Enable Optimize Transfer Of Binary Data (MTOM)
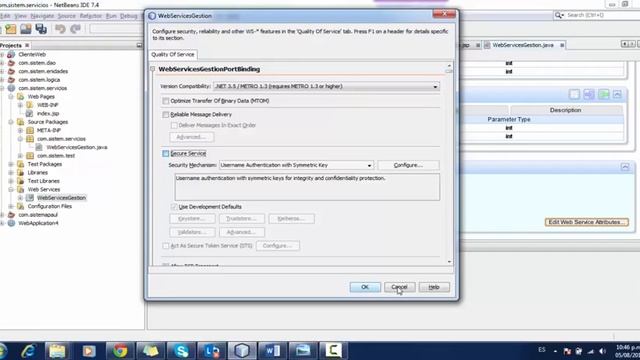 point(166,101)
